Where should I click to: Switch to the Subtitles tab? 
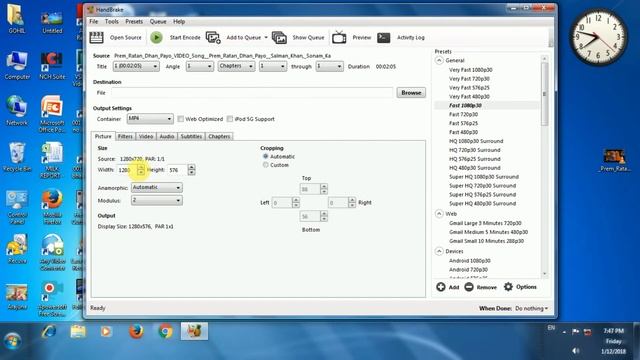(x=191, y=137)
